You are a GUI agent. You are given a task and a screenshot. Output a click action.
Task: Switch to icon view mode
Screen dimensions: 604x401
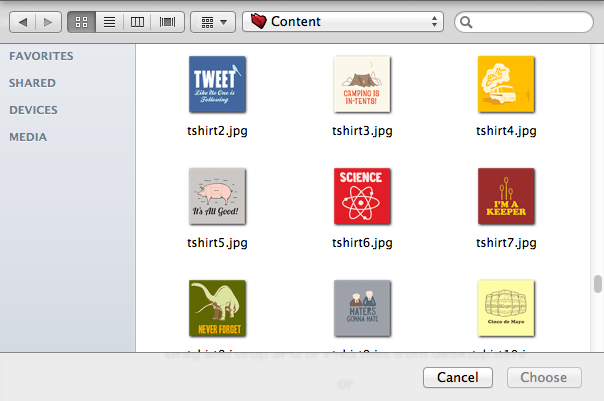coord(82,21)
